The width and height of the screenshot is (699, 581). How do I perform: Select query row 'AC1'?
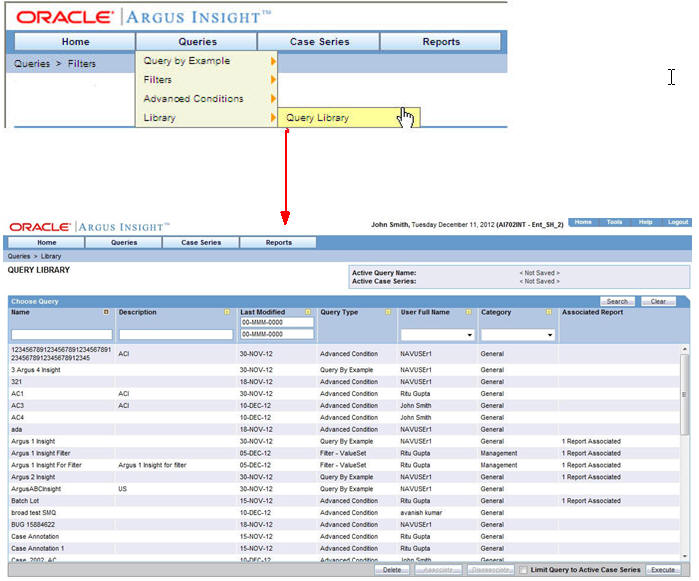(x=344, y=394)
